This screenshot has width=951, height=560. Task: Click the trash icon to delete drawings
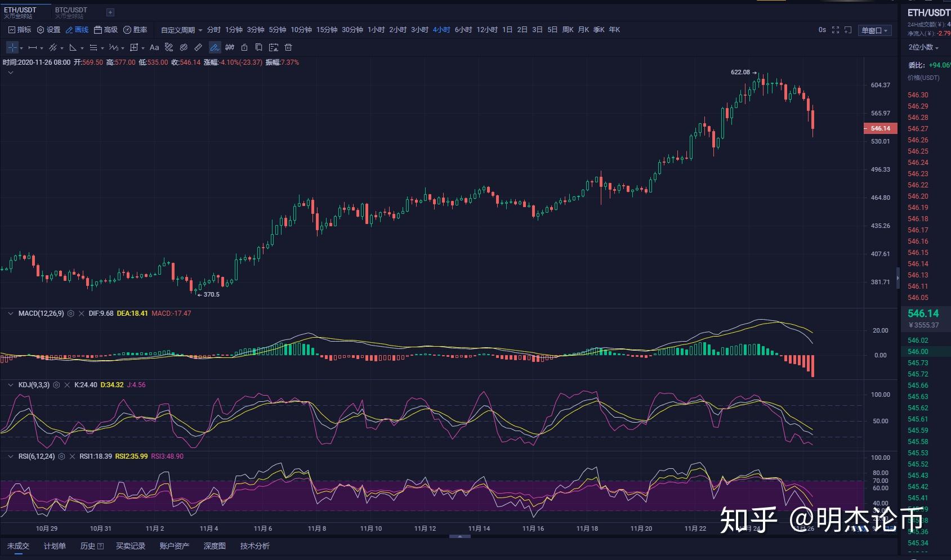coord(288,48)
